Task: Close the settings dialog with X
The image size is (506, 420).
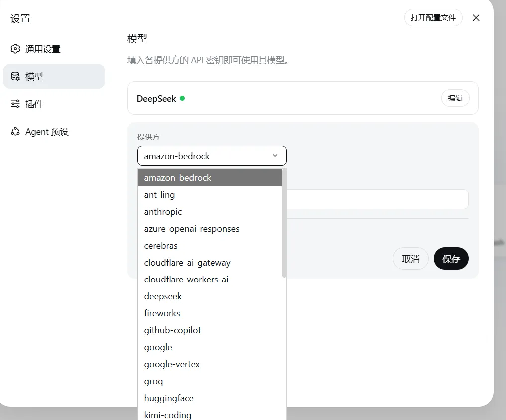Action: point(476,18)
